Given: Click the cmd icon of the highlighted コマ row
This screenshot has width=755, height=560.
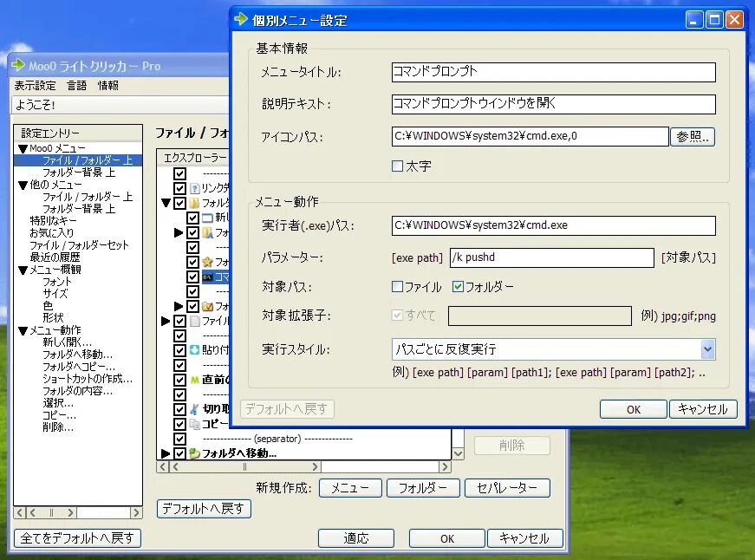Looking at the screenshot, I should [207, 277].
